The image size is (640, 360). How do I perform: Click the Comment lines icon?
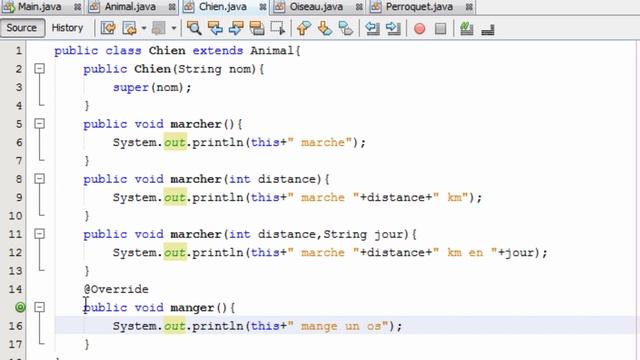467,28
